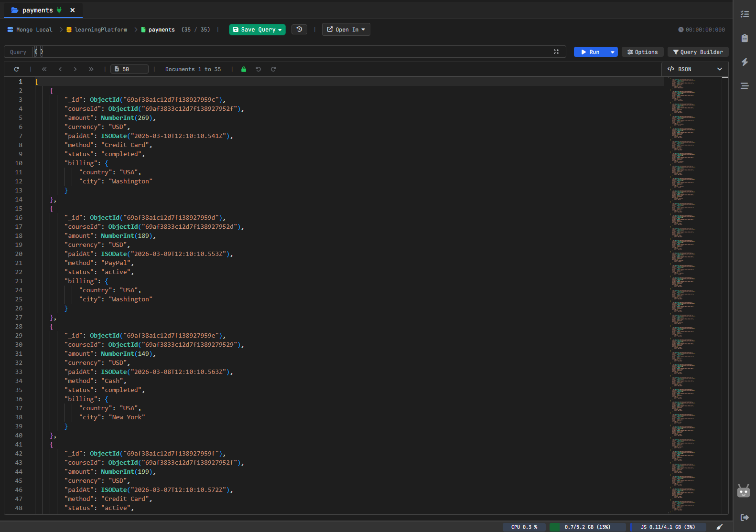Click the code minimap on the right

click(x=683, y=295)
